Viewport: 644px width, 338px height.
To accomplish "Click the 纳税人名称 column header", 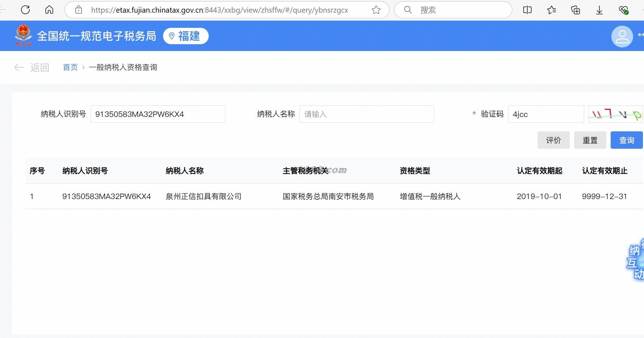I will click(184, 170).
